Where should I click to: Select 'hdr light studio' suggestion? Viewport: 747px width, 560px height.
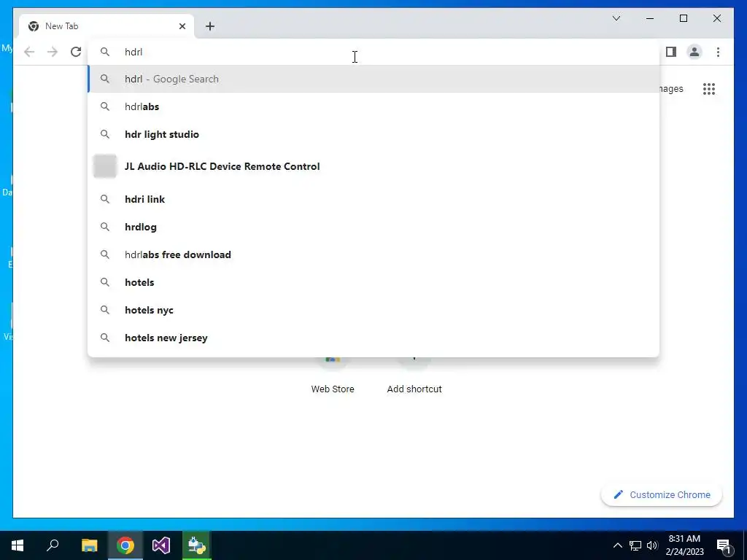pos(374,134)
